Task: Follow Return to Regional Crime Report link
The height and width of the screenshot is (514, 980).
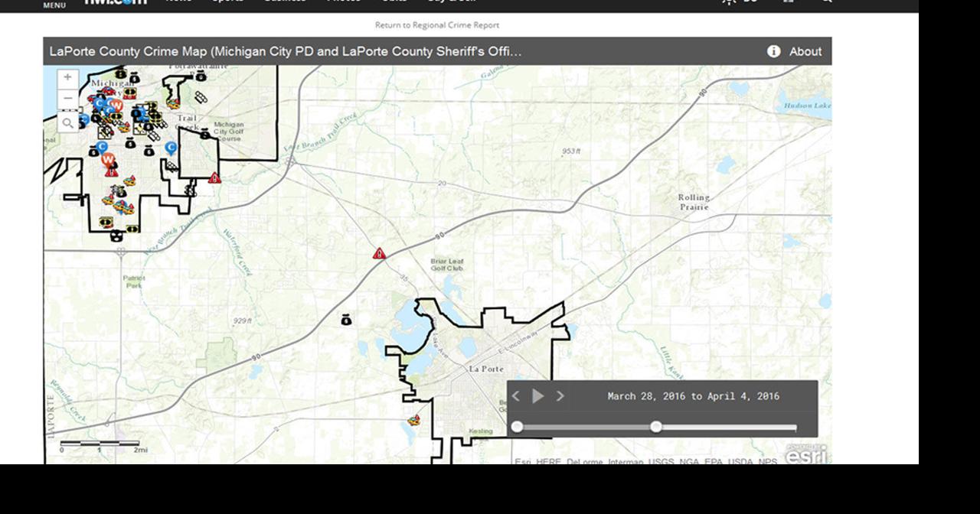Action: [x=437, y=25]
